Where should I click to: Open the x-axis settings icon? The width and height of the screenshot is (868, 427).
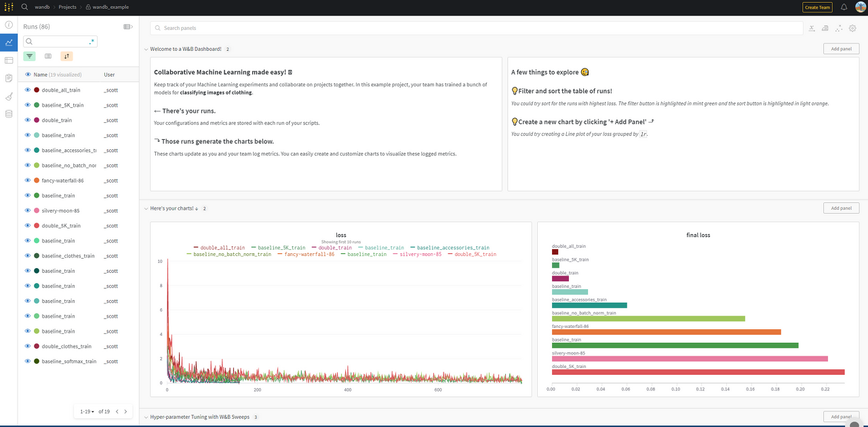(812, 28)
